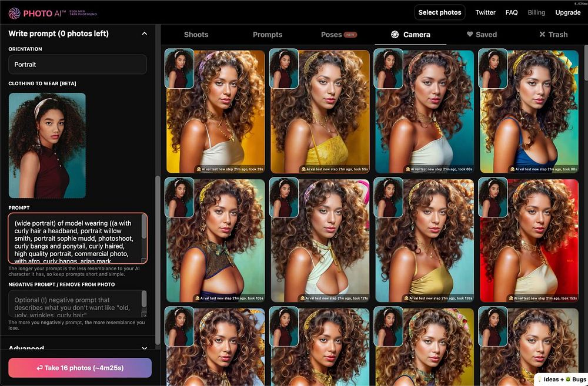Click the heart icon beside Saved
Viewport: 588px width, 386px height.
tap(469, 34)
